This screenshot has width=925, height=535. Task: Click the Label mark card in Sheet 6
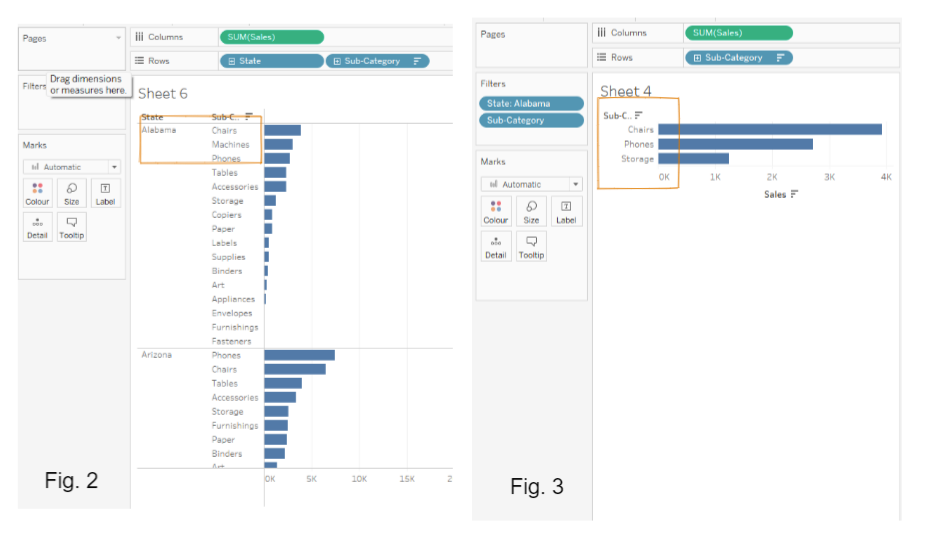click(x=105, y=193)
